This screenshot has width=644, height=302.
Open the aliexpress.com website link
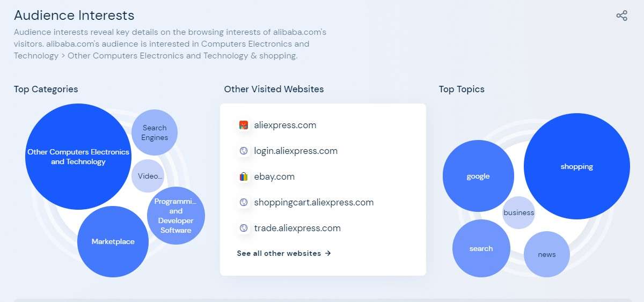click(x=285, y=125)
